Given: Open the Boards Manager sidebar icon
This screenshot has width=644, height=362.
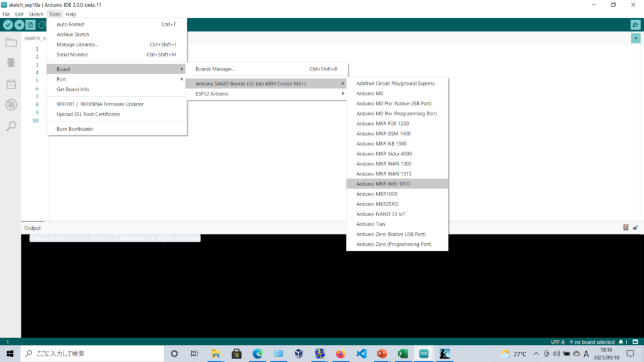Looking at the screenshot, I should point(11,62).
